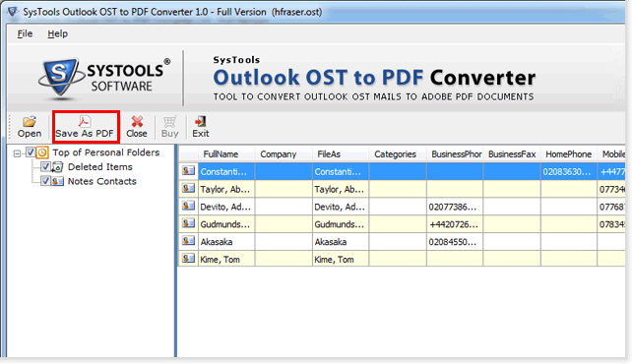Click the Deleted Items folder icon

(x=58, y=166)
